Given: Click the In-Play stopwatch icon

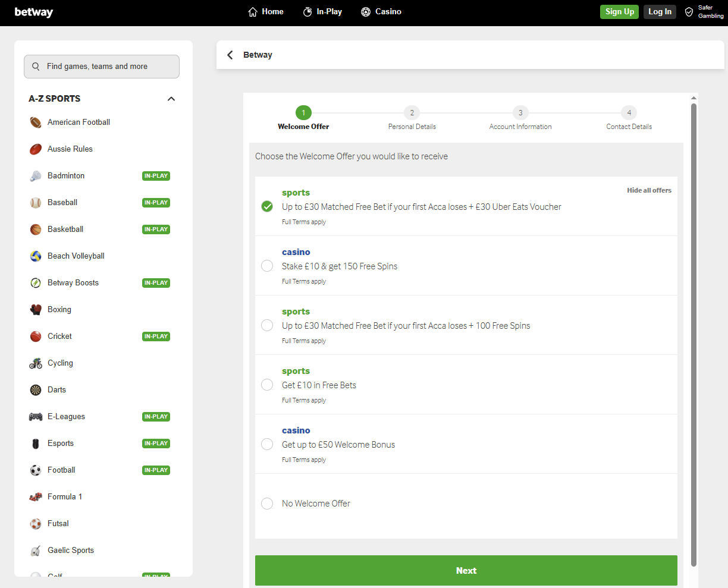Looking at the screenshot, I should [307, 12].
